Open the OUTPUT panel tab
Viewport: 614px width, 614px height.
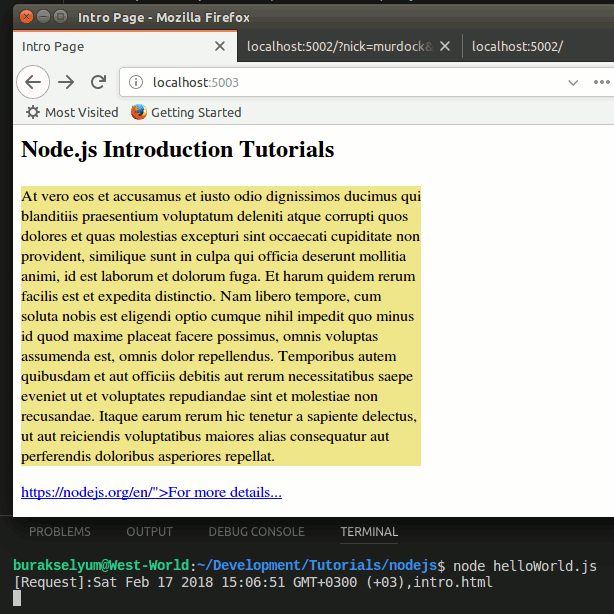pos(150,531)
